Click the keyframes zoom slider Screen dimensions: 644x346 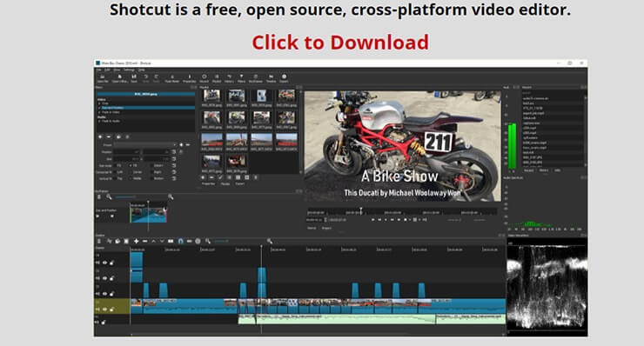(x=125, y=196)
